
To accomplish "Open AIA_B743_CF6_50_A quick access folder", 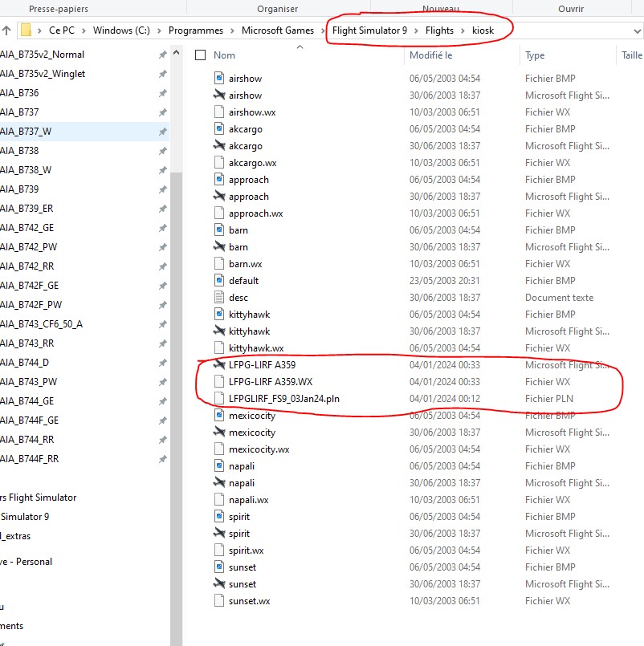I will tap(41, 324).
